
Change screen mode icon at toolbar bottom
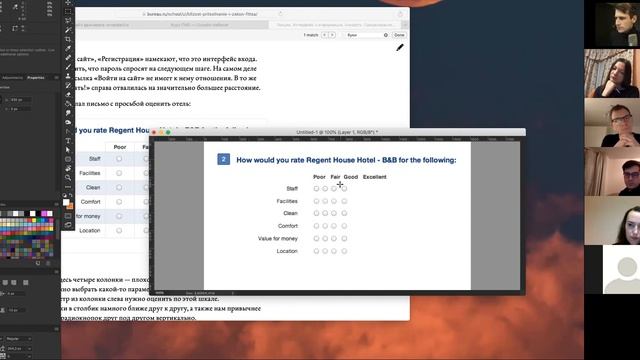tap(68, 225)
